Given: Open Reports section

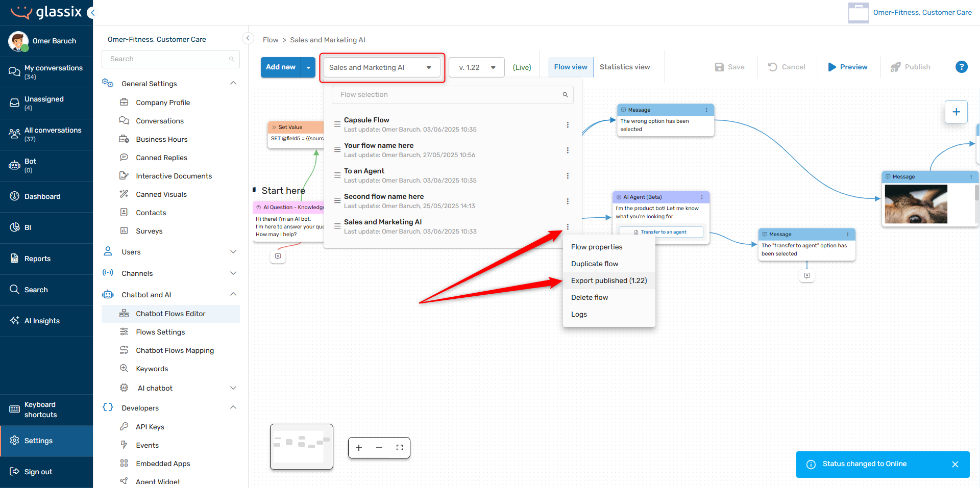Looking at the screenshot, I should [x=46, y=259].
